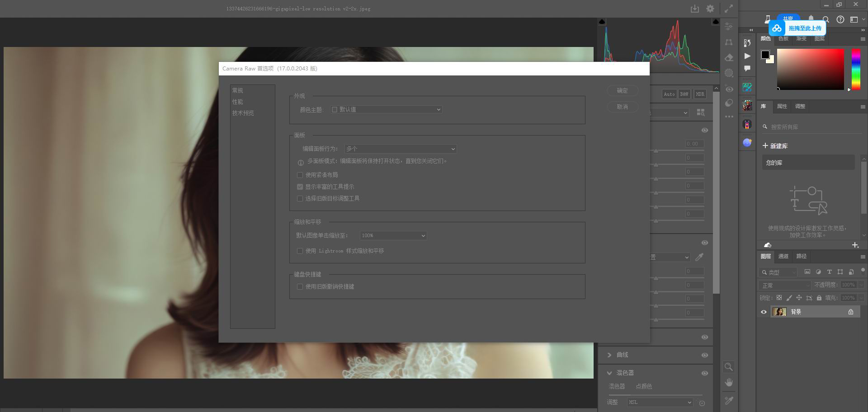Enable the 使用紧凑布局 checkbox
Viewport: 868px width, 412px height.
(x=300, y=175)
